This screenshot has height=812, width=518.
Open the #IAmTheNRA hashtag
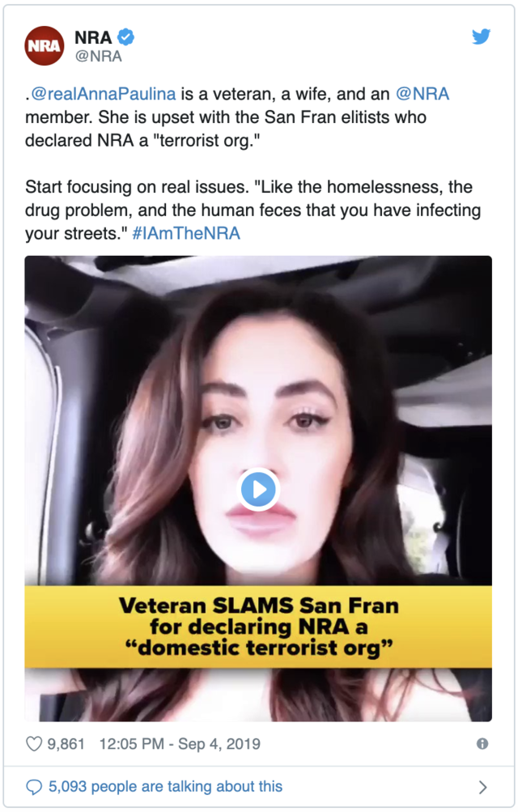pos(186,233)
